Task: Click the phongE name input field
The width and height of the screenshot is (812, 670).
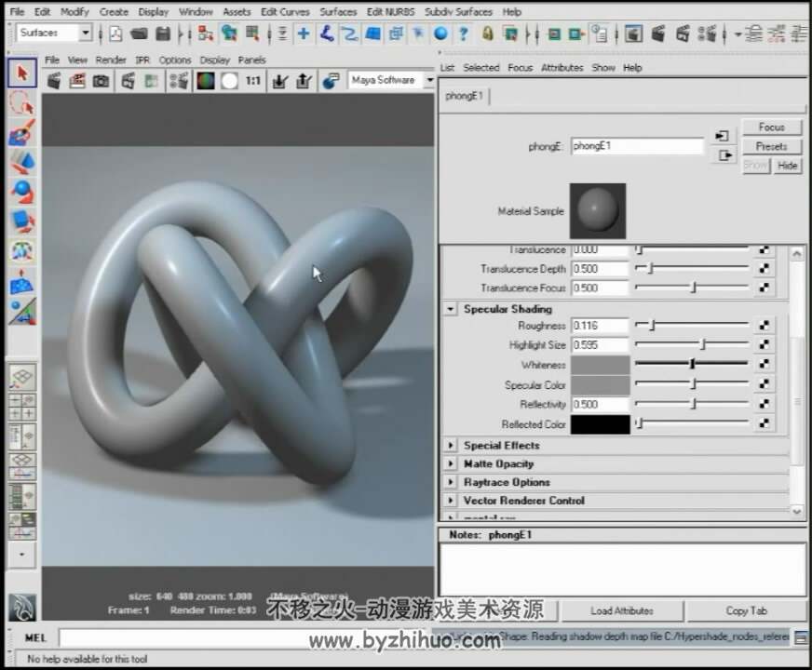Action: [x=638, y=146]
